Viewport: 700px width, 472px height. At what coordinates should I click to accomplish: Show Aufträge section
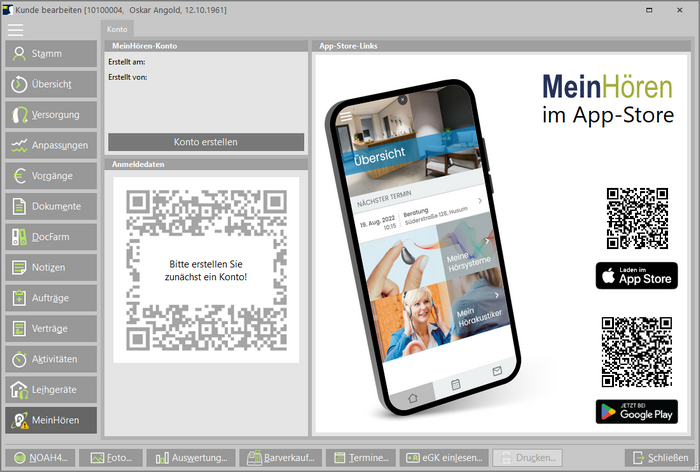pos(51,298)
